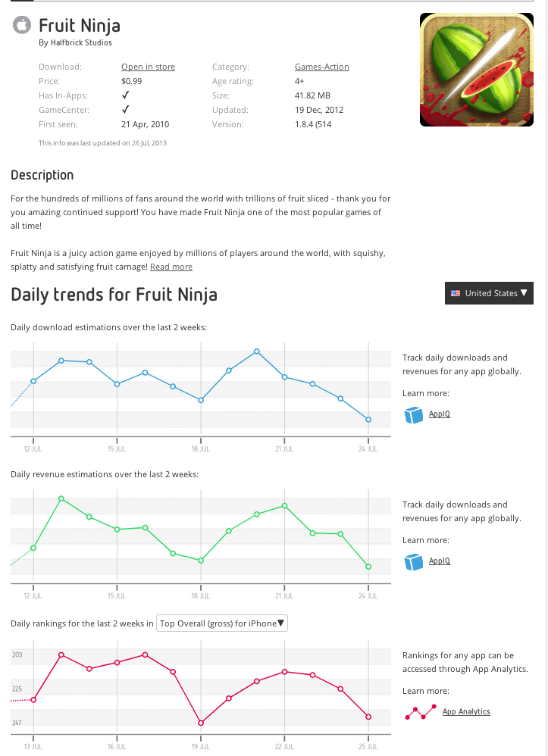548x756 pixels.
Task: Follow the Games-Action category link
Action: click(321, 67)
